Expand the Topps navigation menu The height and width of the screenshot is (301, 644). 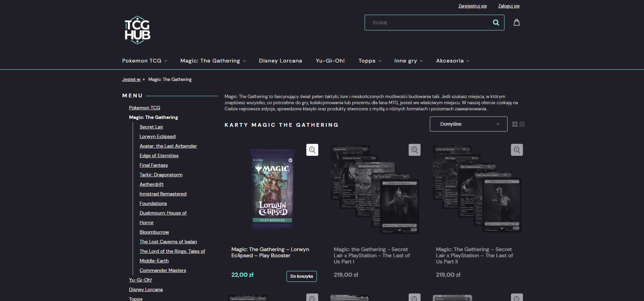pyautogui.click(x=370, y=61)
